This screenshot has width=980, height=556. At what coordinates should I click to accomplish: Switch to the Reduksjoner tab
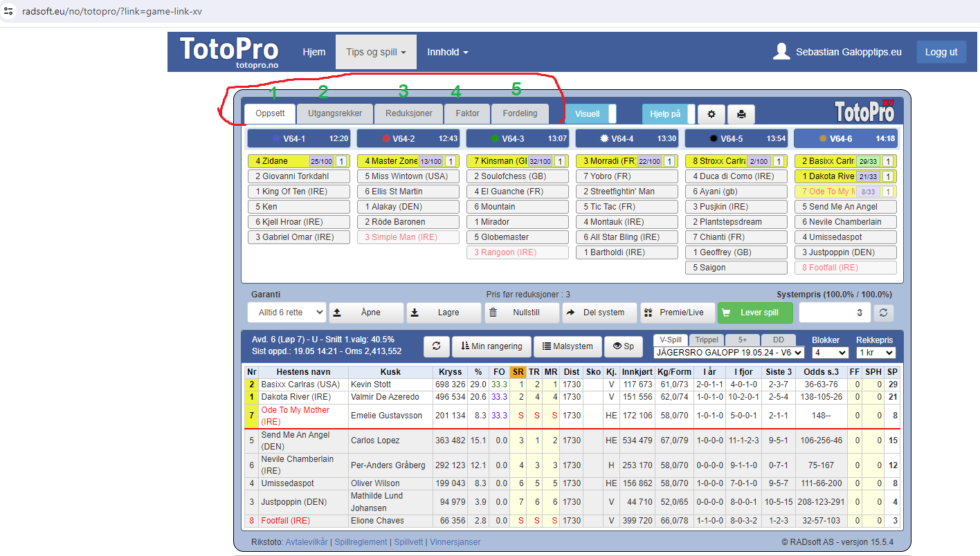point(409,113)
